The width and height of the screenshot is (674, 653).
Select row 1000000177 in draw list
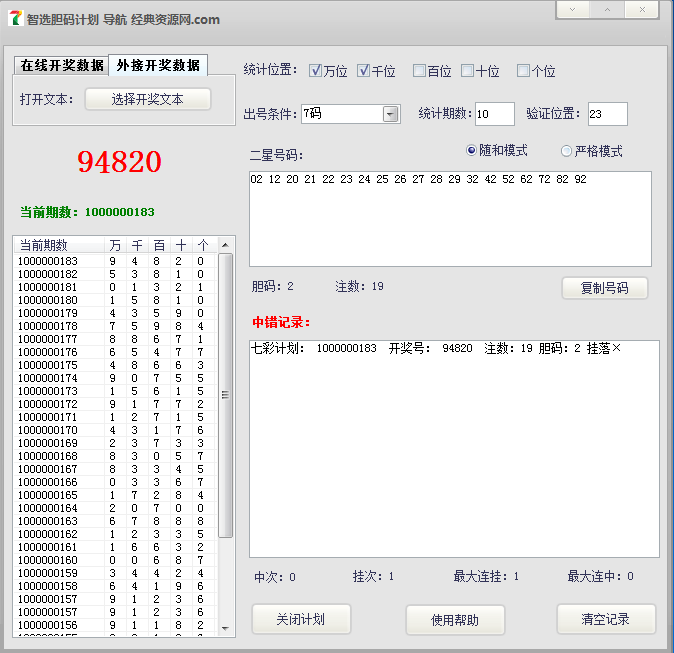[115, 339]
